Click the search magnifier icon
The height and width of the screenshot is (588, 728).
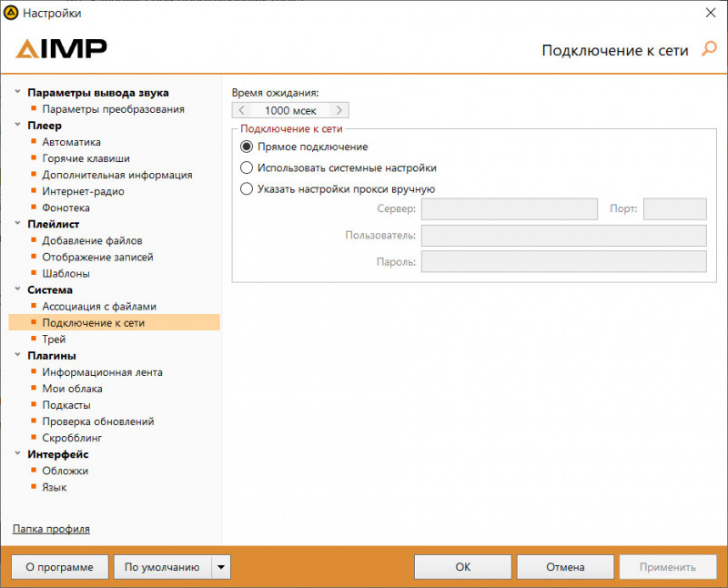click(x=710, y=49)
